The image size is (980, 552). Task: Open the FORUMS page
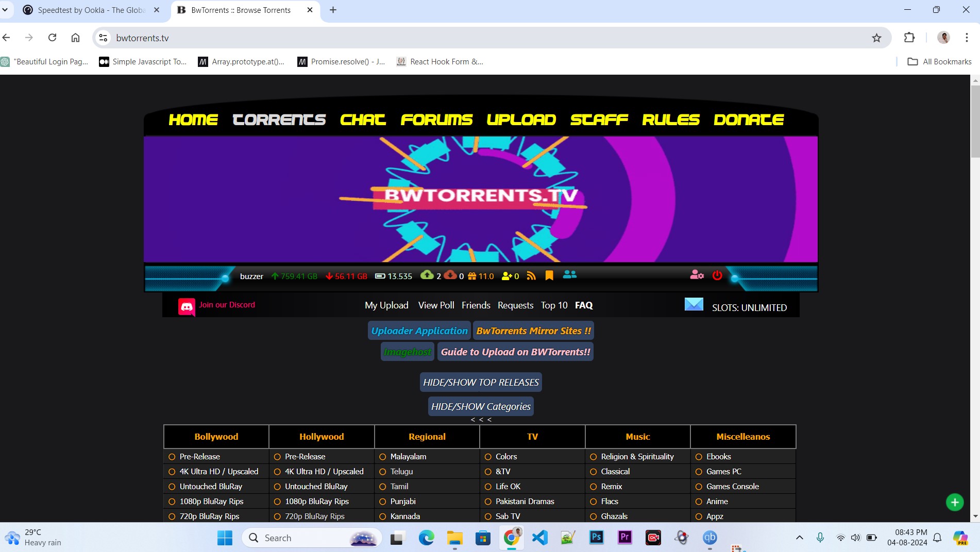click(x=436, y=119)
